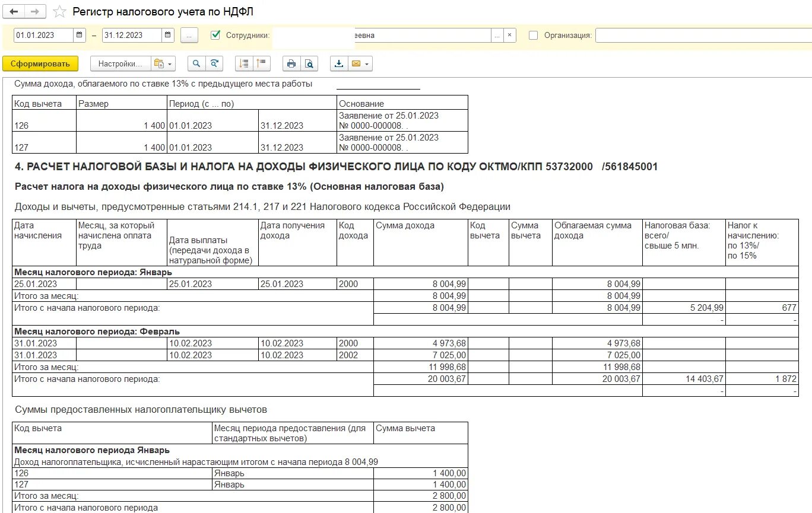Click Суммы предоставленных налогоплательщику вычетов heading

pyautogui.click(x=141, y=410)
